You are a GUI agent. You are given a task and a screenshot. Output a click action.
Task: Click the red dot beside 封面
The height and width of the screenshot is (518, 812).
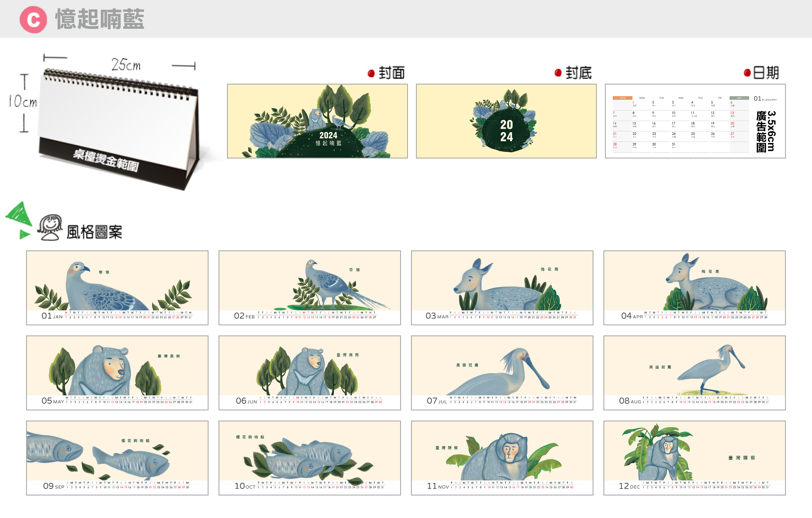(x=371, y=73)
